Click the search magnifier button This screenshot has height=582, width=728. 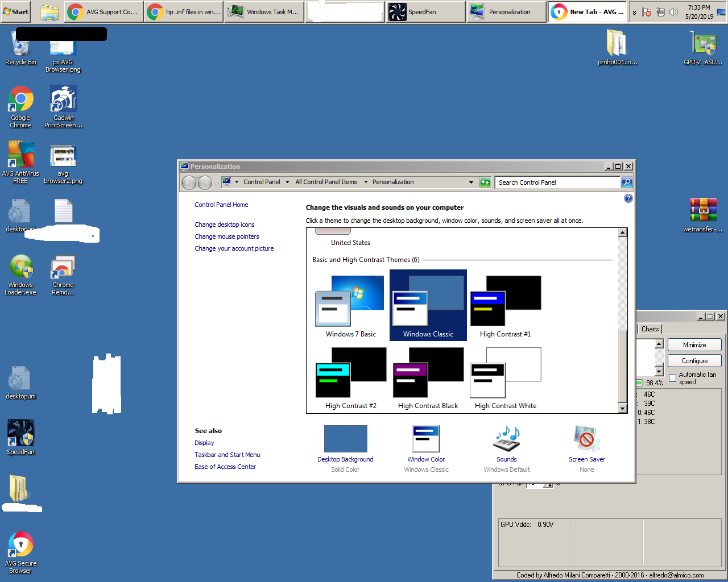pos(627,182)
